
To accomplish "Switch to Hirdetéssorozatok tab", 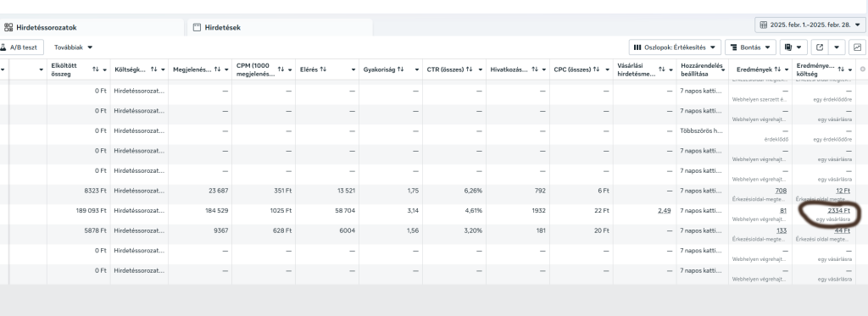I will tap(92, 27).
